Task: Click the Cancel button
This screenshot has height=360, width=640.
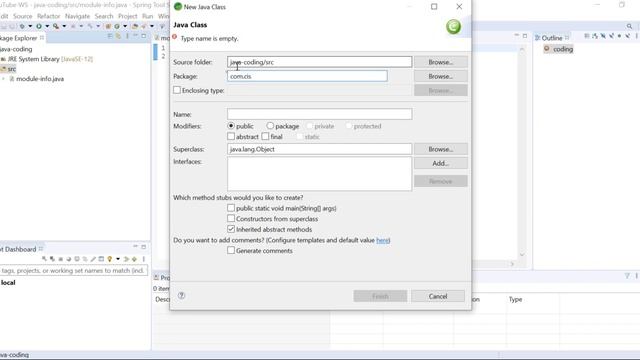Action: click(438, 296)
